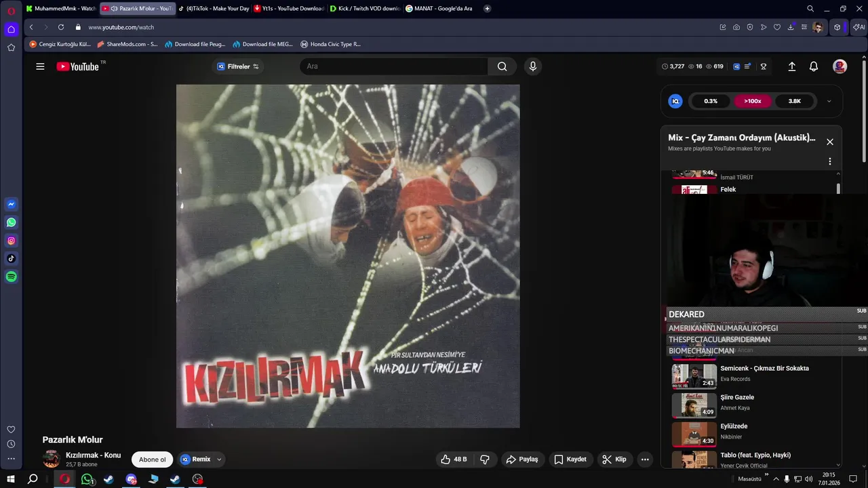
Task: Open Opera sidebar Messenger
Action: 12,204
